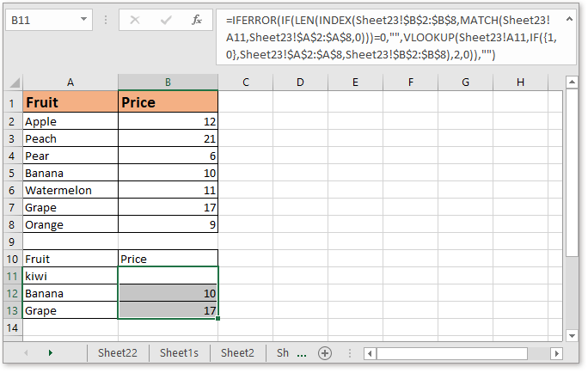Click the Select All corner triangle
Image resolution: width=588 pixels, height=373 pixels.
[11, 83]
